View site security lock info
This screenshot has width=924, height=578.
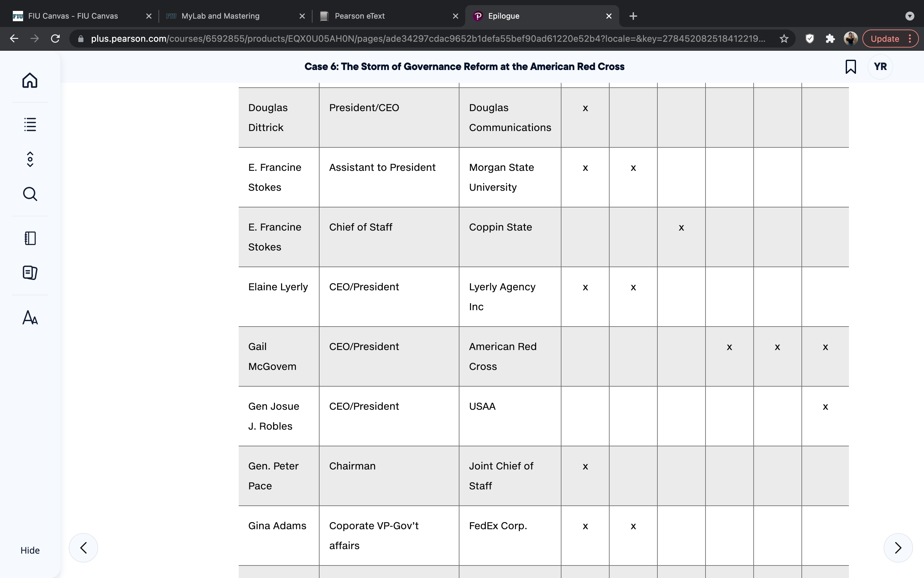tap(81, 39)
